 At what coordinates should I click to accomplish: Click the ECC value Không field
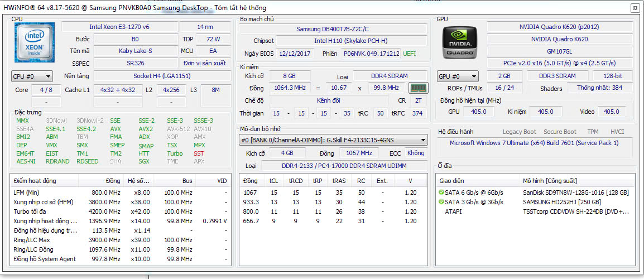[x=416, y=153]
